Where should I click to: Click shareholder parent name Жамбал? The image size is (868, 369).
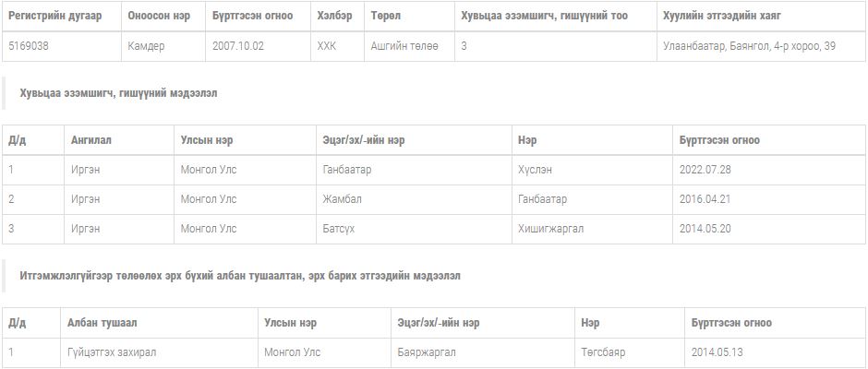(x=342, y=199)
